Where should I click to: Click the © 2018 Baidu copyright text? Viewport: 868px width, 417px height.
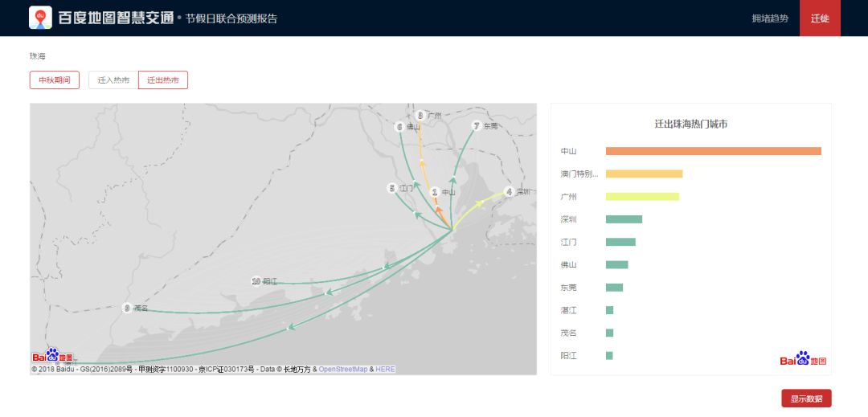click(x=55, y=369)
